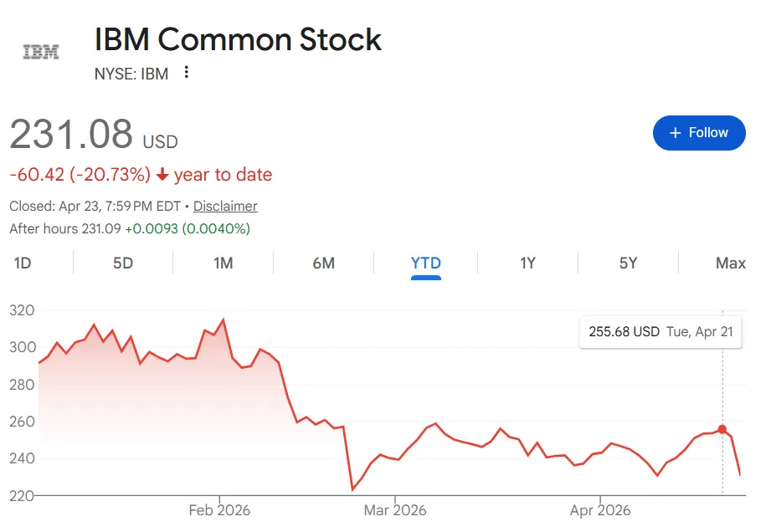Click the Feb 2026 axis label
The image size is (766, 532).
219,509
